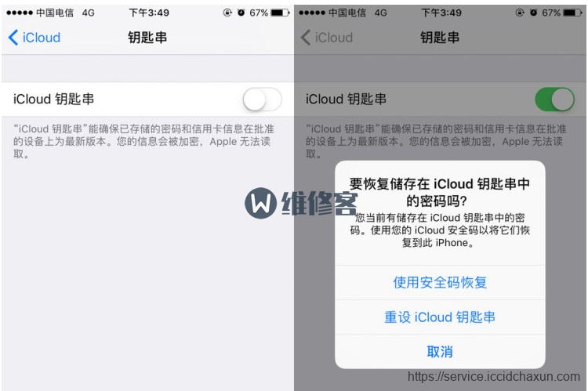Tap alarm clock icon in right status bar
The width and height of the screenshot is (588, 391).
533,13
